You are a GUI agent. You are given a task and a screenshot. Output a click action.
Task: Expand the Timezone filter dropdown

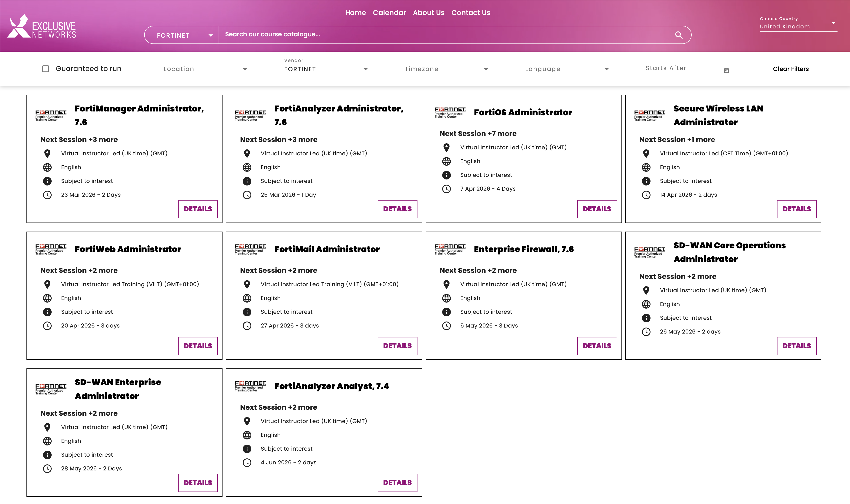pyautogui.click(x=447, y=69)
